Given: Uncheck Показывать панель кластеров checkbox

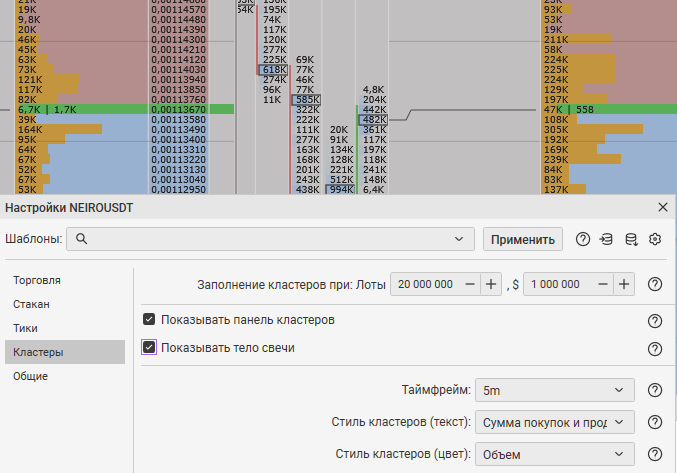Looking at the screenshot, I should click(149, 320).
